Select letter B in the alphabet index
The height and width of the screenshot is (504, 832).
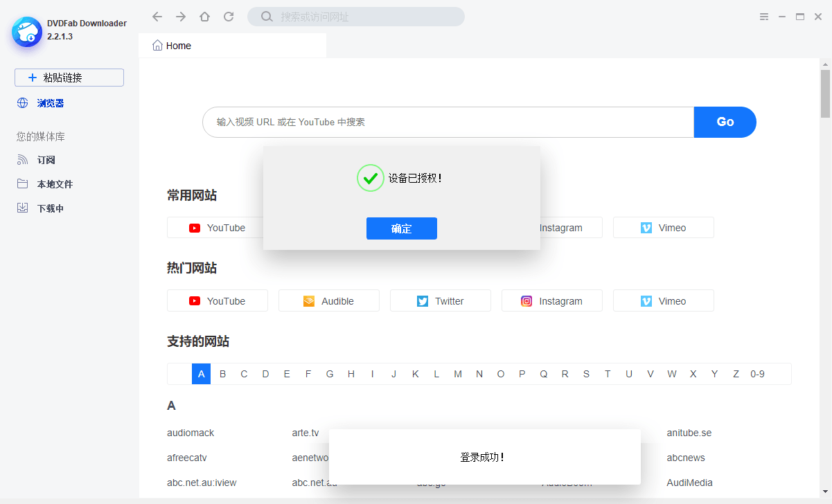coord(222,374)
